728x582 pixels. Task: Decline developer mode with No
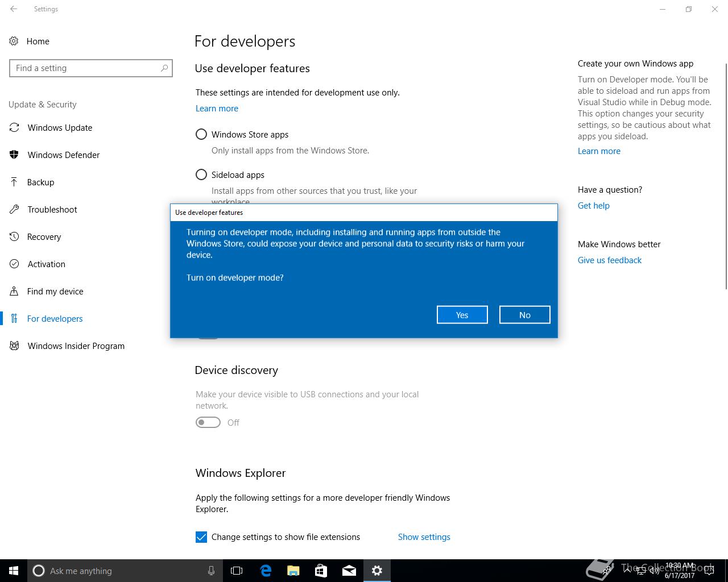[x=525, y=315]
